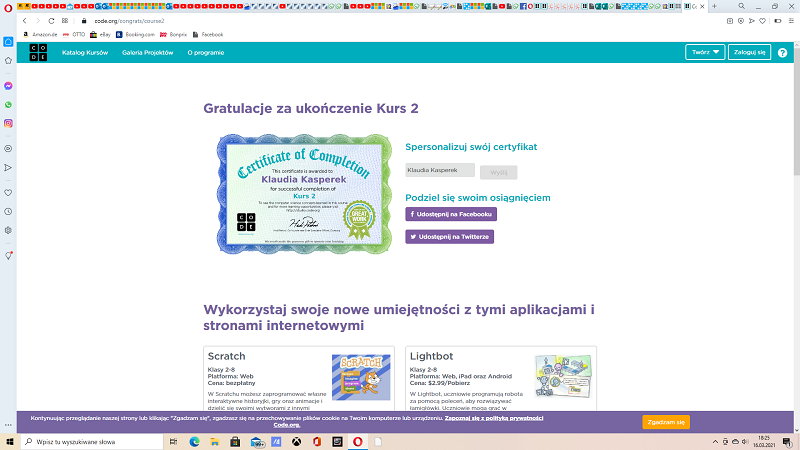Open history clock icon in sidebar

[8, 211]
